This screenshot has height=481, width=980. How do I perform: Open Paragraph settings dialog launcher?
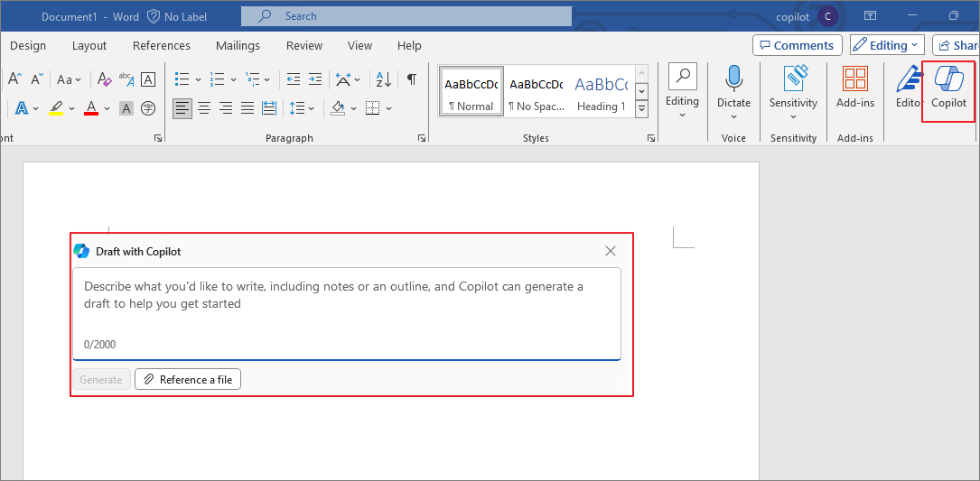(x=422, y=138)
